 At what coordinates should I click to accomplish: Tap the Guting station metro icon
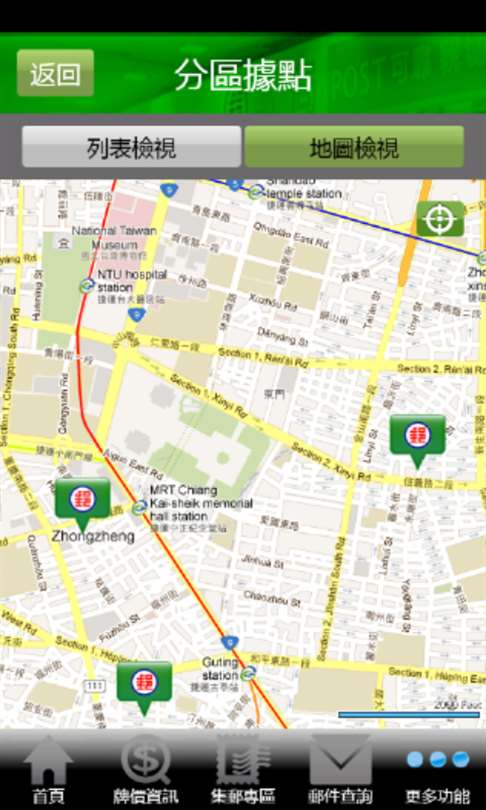(x=248, y=672)
